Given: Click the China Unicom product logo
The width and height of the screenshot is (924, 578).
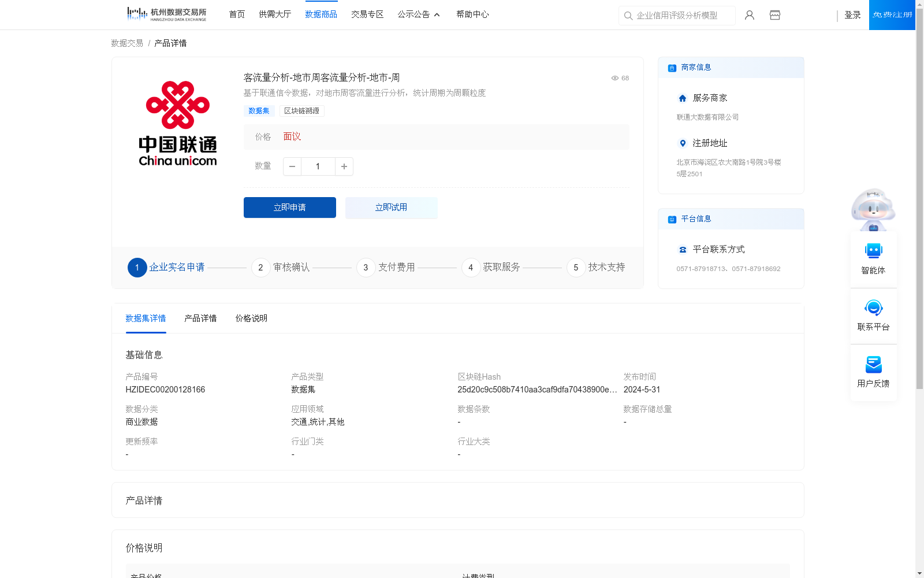Looking at the screenshot, I should pyautogui.click(x=178, y=124).
